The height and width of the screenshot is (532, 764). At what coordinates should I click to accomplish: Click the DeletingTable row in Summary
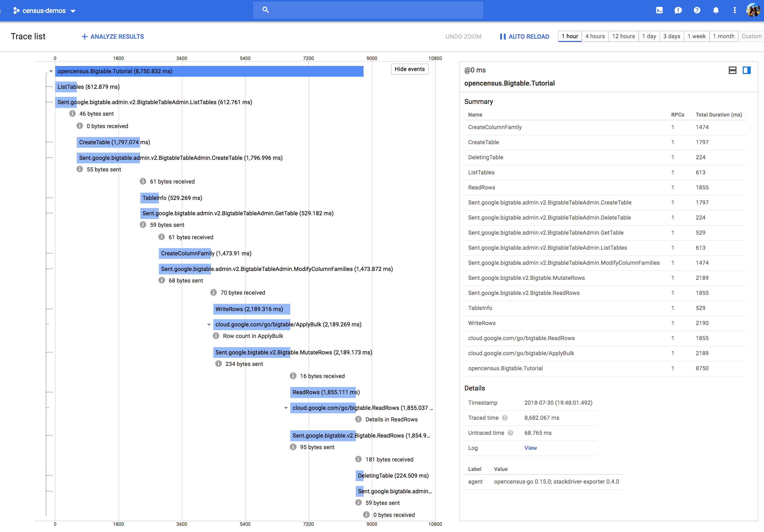pyautogui.click(x=605, y=157)
